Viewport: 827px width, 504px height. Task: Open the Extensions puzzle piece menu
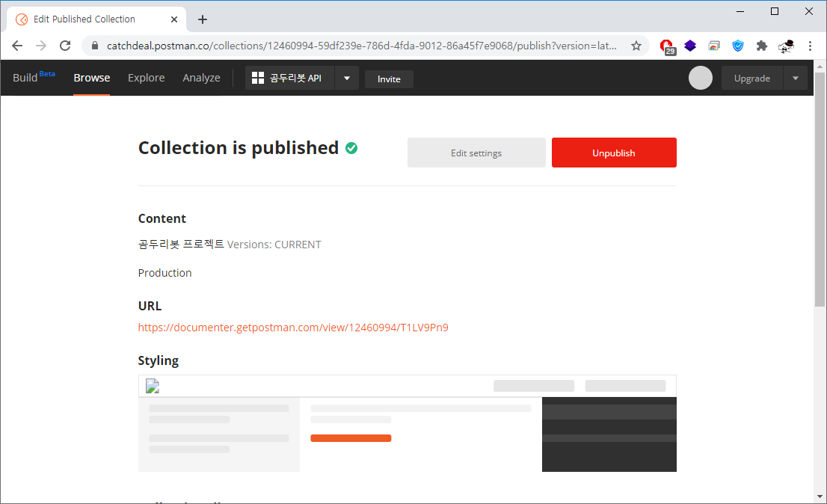click(762, 46)
